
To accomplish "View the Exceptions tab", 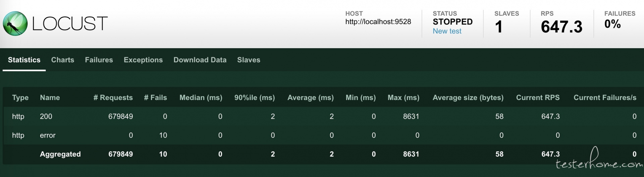I will pos(143,60).
